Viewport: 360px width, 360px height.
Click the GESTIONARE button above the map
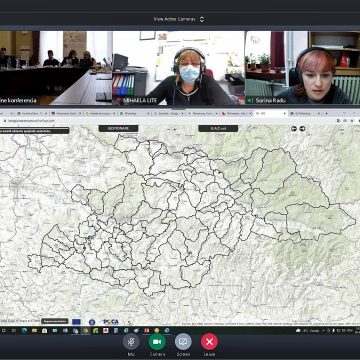[118, 128]
